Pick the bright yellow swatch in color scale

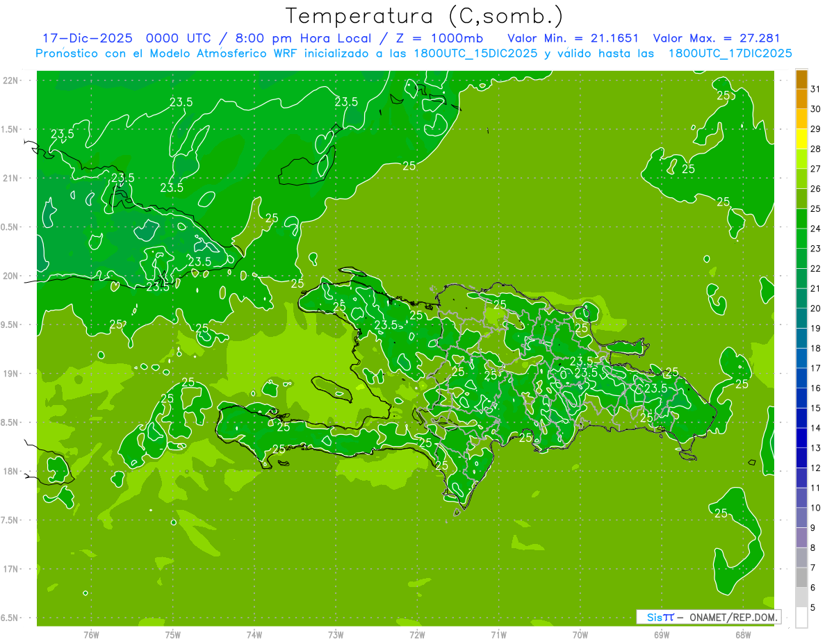(x=801, y=139)
